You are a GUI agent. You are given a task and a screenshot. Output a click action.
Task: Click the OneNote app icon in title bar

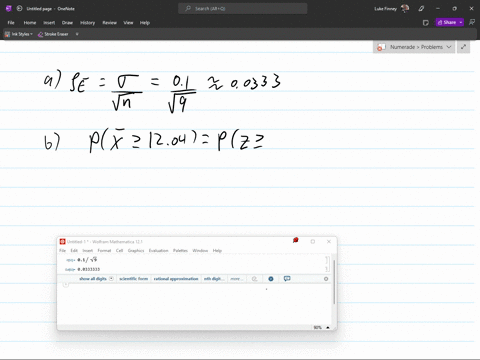click(x=8, y=8)
